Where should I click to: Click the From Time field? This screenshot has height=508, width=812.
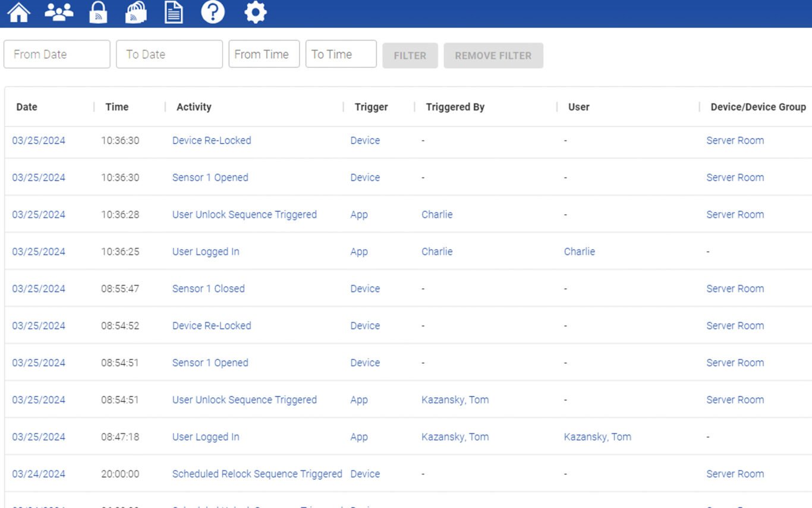click(264, 54)
